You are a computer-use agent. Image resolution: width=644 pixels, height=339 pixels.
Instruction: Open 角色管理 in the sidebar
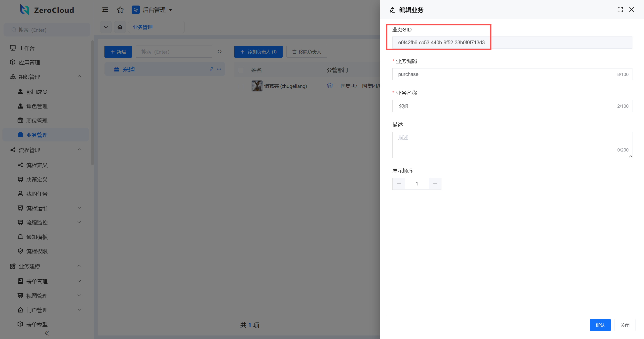[x=37, y=106]
